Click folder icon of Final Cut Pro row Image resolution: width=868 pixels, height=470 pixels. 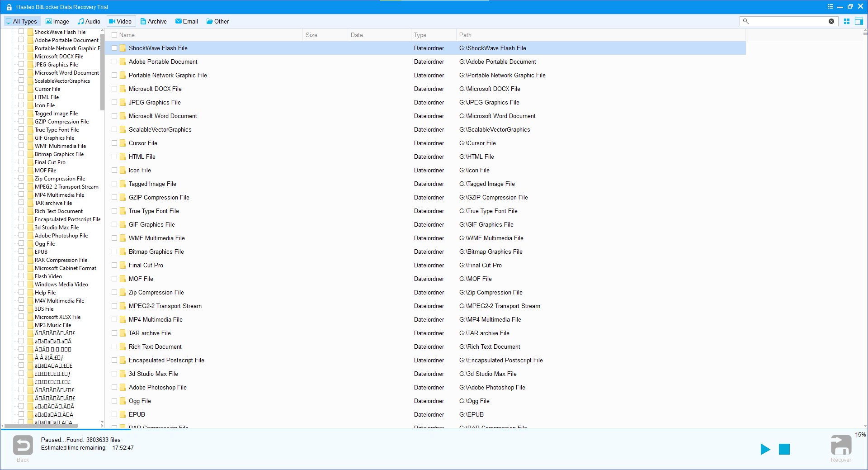(x=123, y=265)
